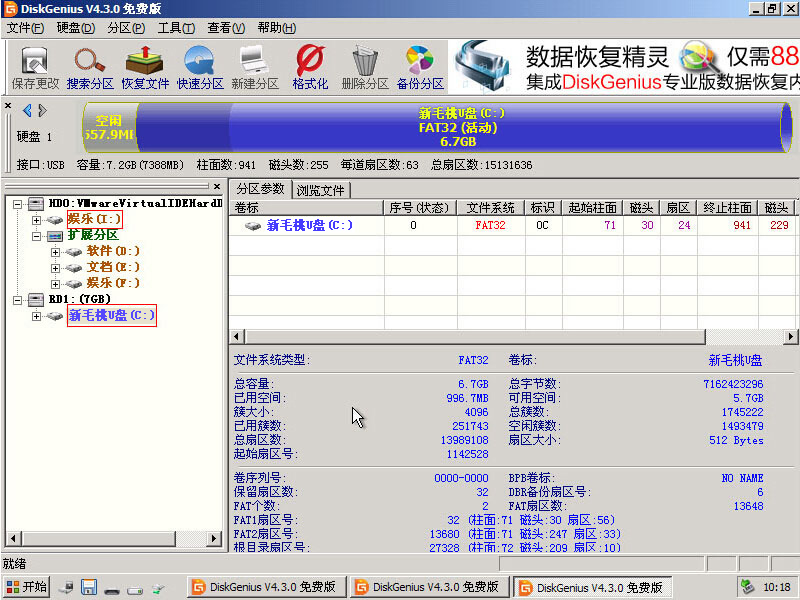Select 文档 (E:) in the disk tree
The width and height of the screenshot is (800, 600).
pos(113,267)
